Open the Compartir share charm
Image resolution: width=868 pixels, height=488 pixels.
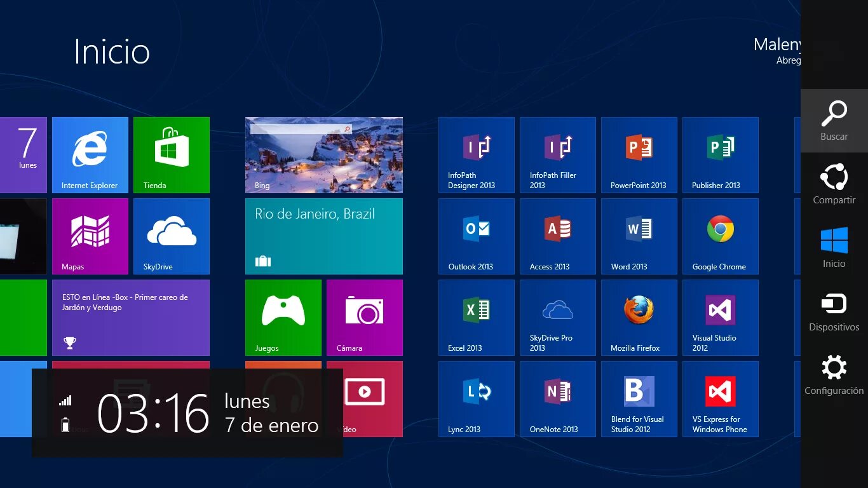point(834,184)
